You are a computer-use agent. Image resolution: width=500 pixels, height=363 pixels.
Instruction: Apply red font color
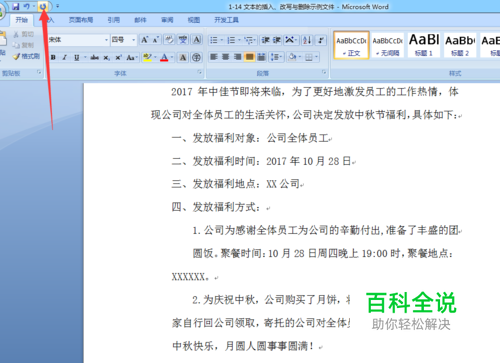[164, 58]
